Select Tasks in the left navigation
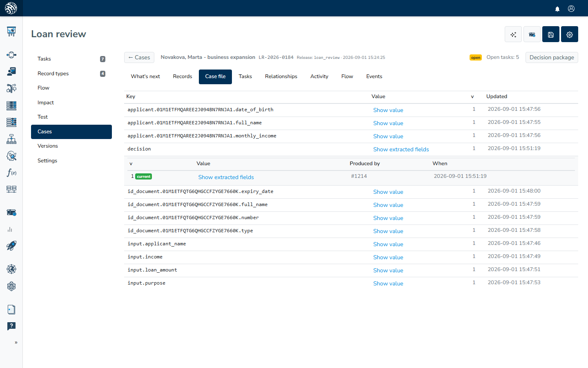588x368 pixels. pos(71,59)
